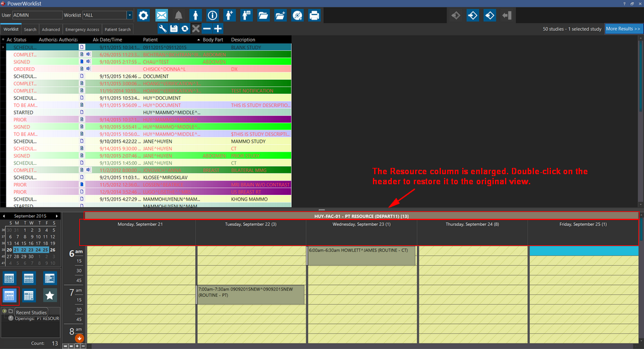Click the envelope messages icon
This screenshot has height=349, width=644.
162,14
